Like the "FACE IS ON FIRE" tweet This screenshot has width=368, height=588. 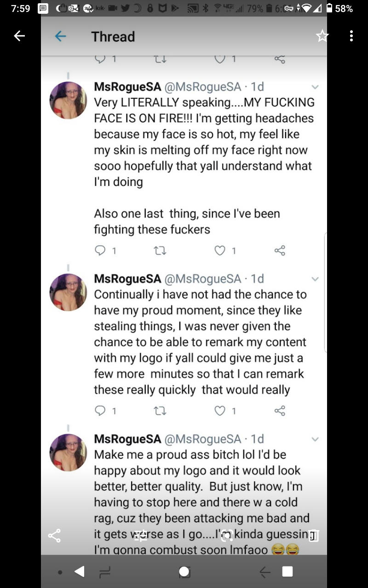point(220,250)
